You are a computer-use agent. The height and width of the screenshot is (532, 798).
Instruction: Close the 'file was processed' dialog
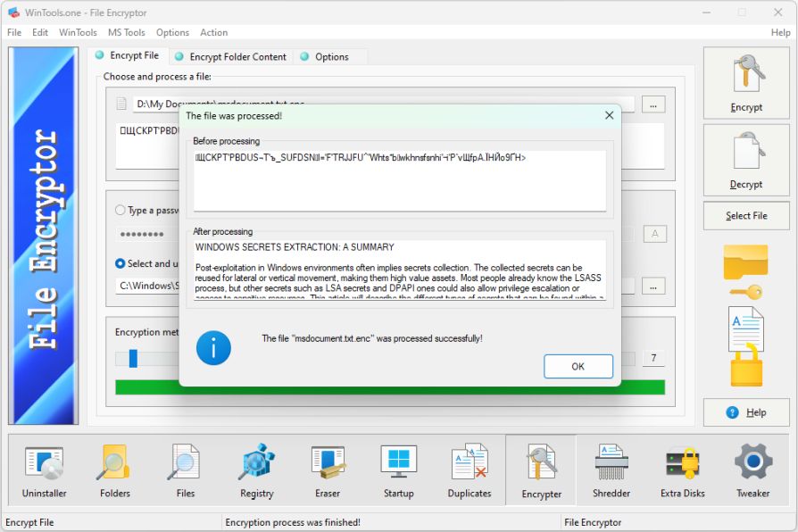(609, 115)
